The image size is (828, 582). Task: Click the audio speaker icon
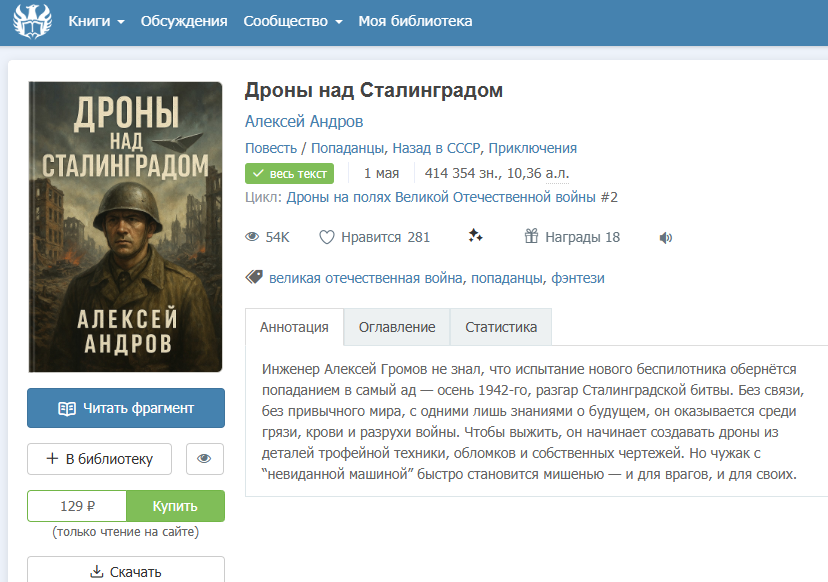click(665, 238)
